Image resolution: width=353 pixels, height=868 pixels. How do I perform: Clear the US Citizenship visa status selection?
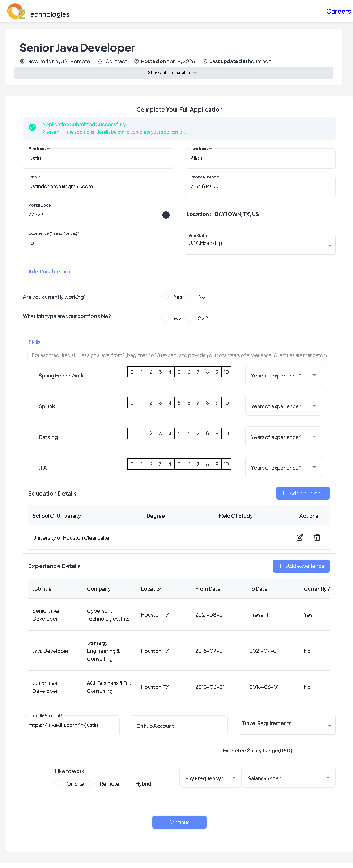(322, 246)
